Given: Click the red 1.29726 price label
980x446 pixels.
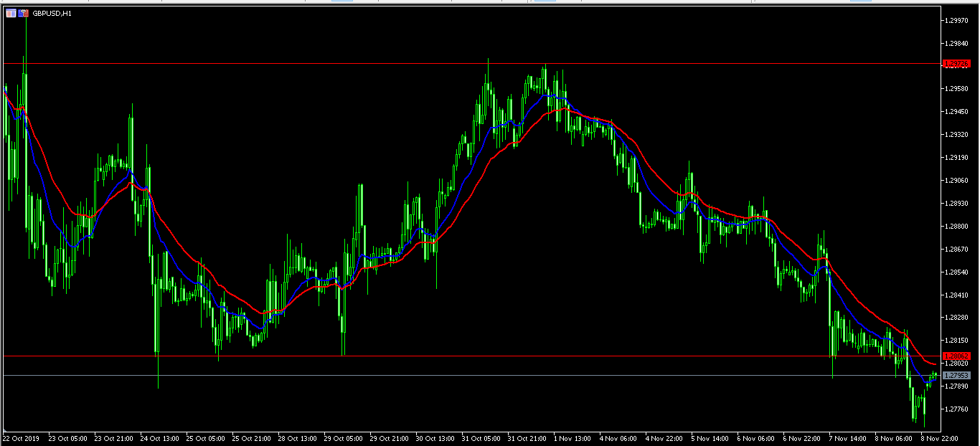Looking at the screenshot, I should [x=957, y=64].
